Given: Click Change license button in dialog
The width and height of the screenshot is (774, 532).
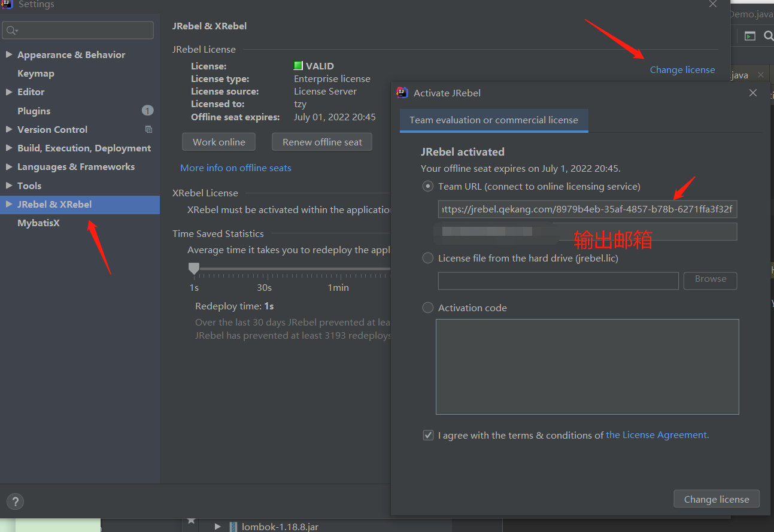Looking at the screenshot, I should [x=717, y=499].
